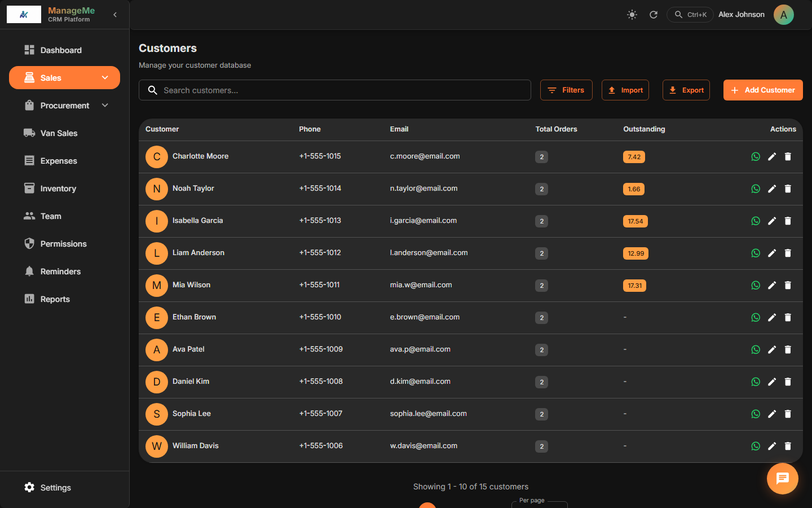
Task: Open the chat support bubble
Action: point(782,479)
